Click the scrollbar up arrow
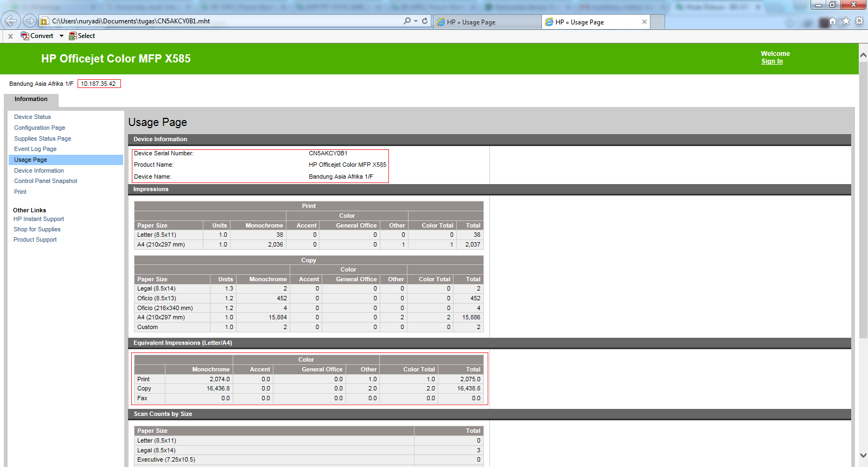 pos(863,55)
